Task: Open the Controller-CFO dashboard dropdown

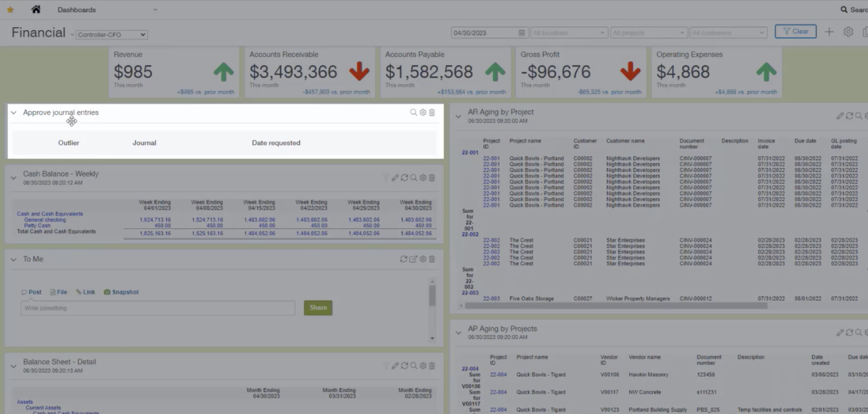Action: 112,35
